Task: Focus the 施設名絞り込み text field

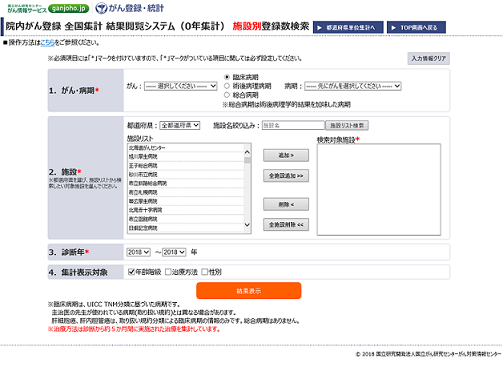Action: click(x=293, y=125)
